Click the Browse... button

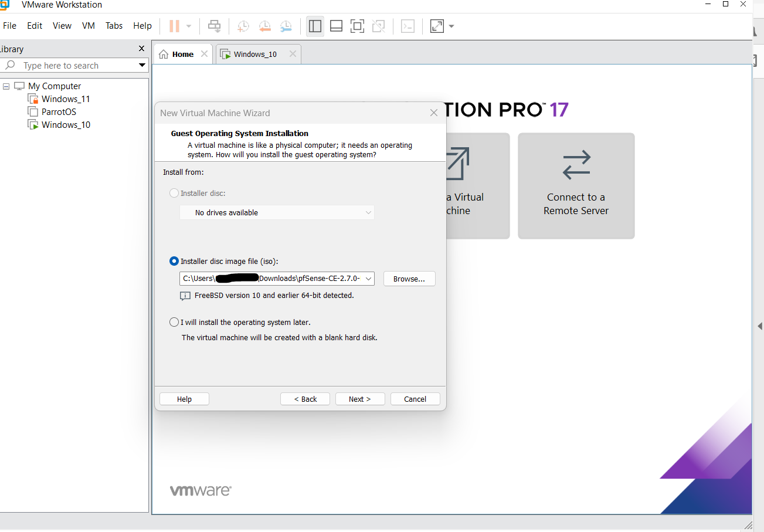pyautogui.click(x=409, y=279)
